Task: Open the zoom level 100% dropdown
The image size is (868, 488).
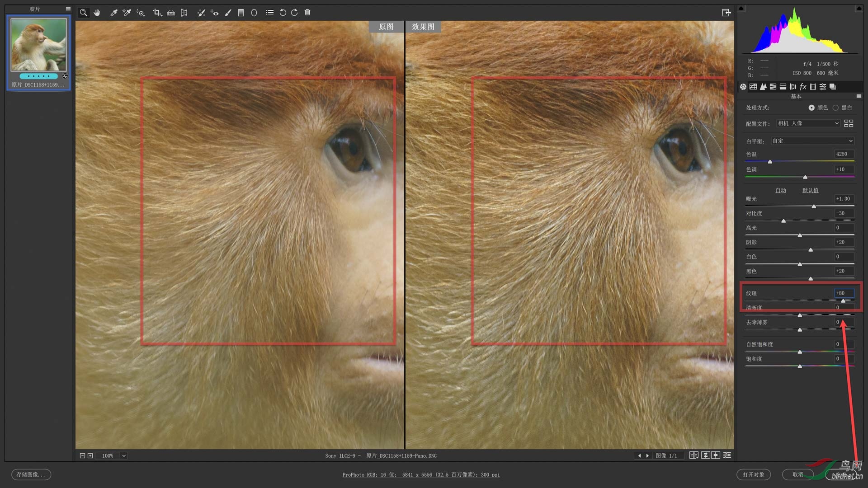Action: tap(123, 456)
